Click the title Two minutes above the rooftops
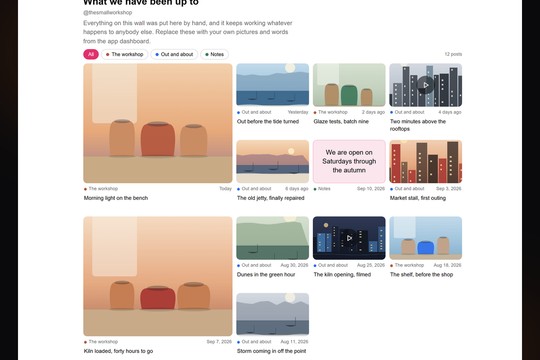 418,125
